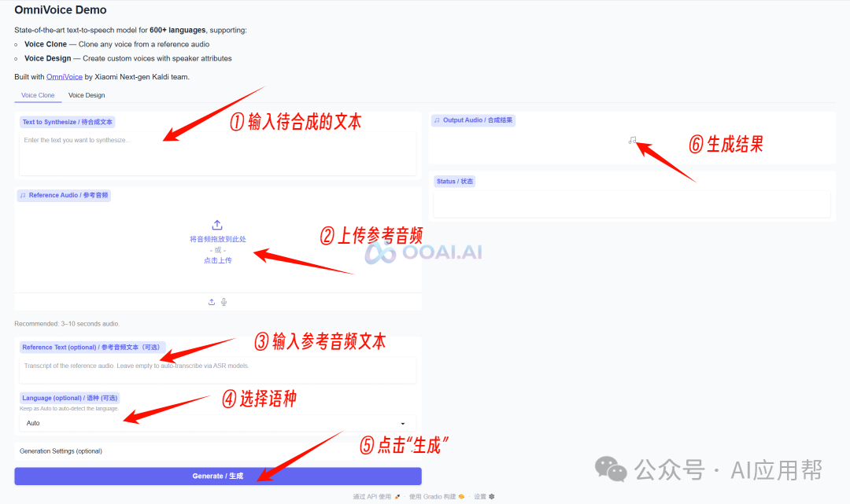Image resolution: width=850 pixels, height=504 pixels.
Task: Click the music note icon on Output Audio label
Action: click(437, 120)
